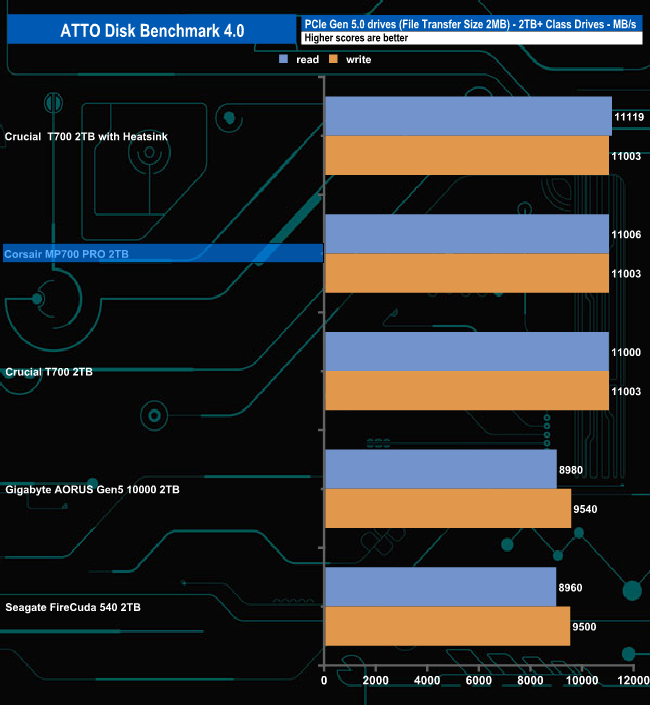The image size is (650, 705).
Task: Click the blue read legend swatch
Action: pos(283,59)
